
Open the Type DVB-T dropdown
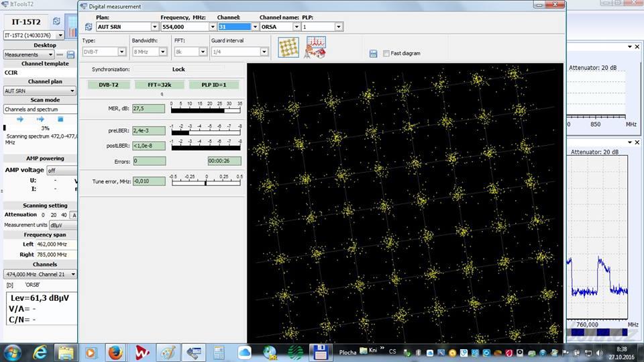click(121, 52)
